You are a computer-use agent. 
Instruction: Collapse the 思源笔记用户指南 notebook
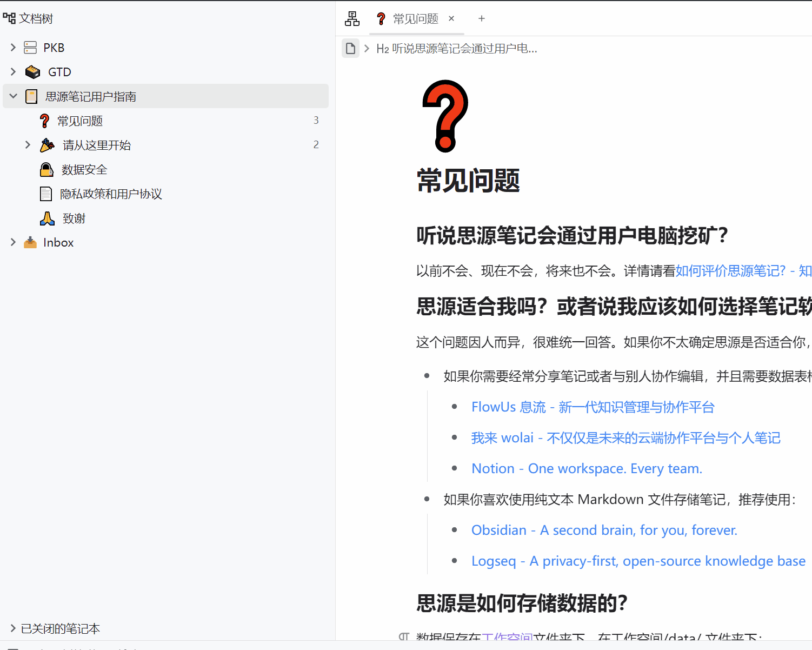click(12, 96)
